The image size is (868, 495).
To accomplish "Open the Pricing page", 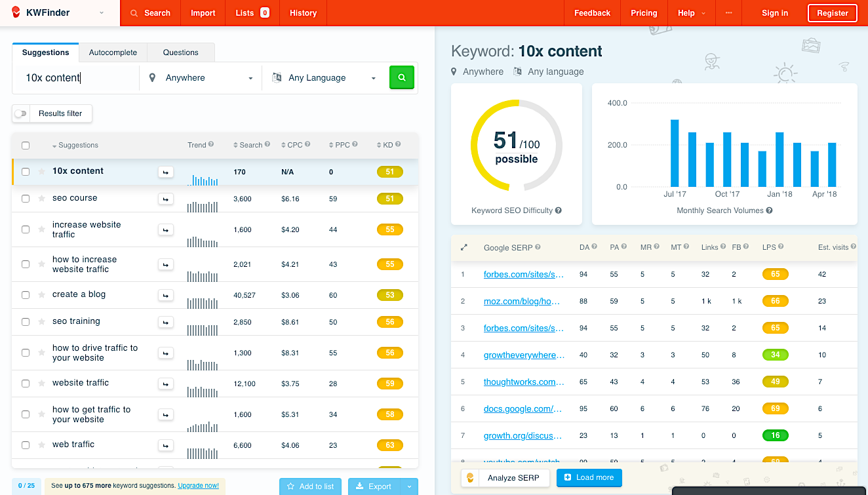I will 644,13.
